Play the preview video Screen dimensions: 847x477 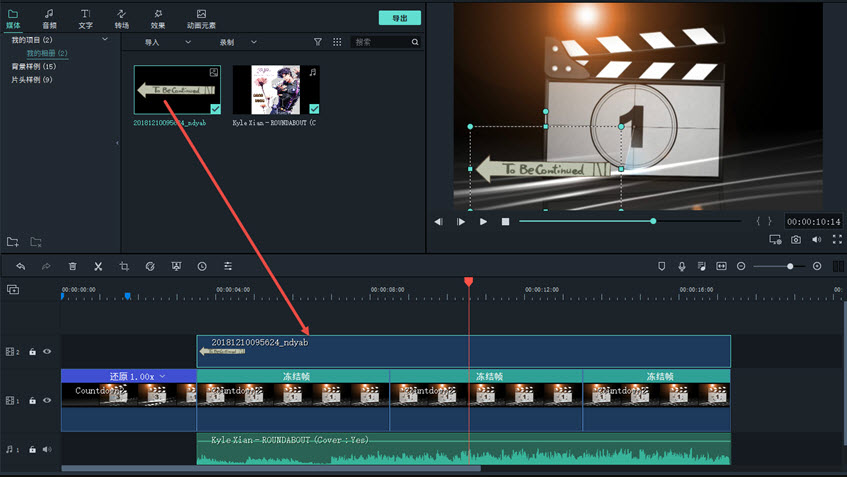pyautogui.click(x=483, y=221)
